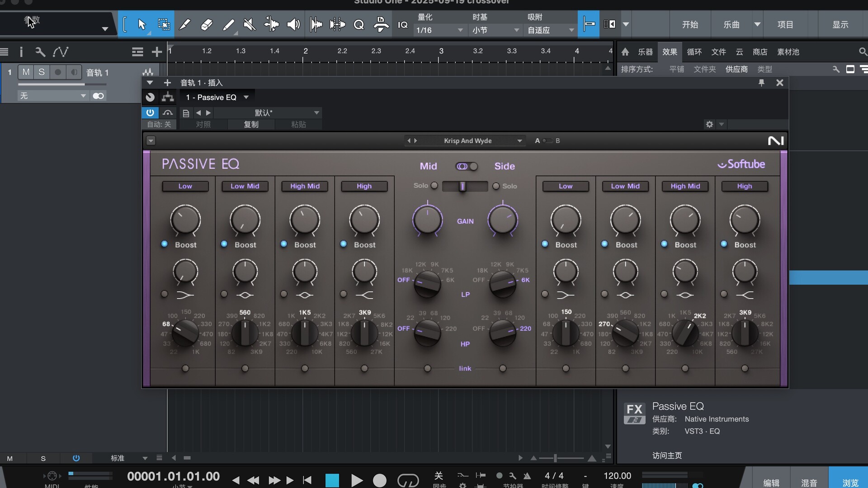Click the 开始 page button
This screenshot has width=868, height=488.
690,24
